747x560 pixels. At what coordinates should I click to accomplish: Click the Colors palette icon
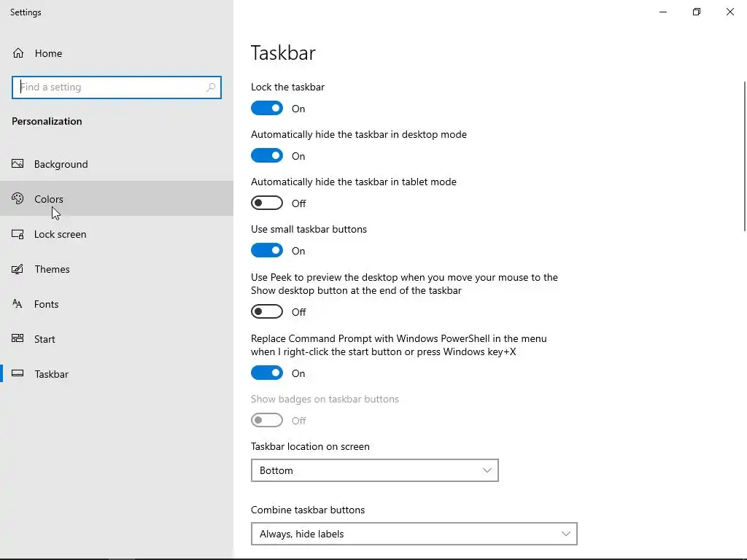click(18, 199)
